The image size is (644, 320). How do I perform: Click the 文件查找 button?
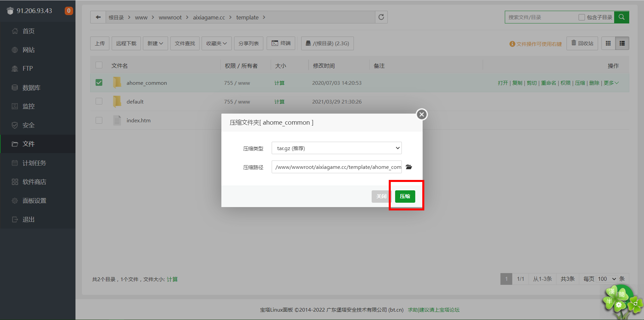point(185,43)
